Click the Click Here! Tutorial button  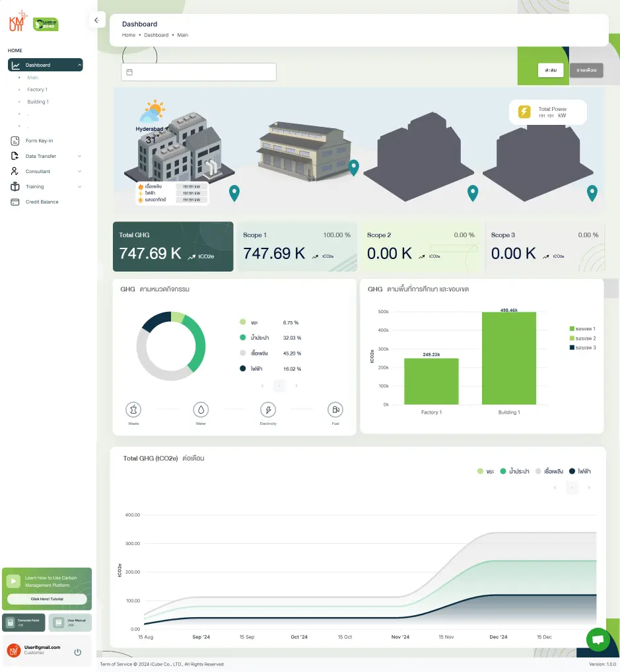click(47, 600)
